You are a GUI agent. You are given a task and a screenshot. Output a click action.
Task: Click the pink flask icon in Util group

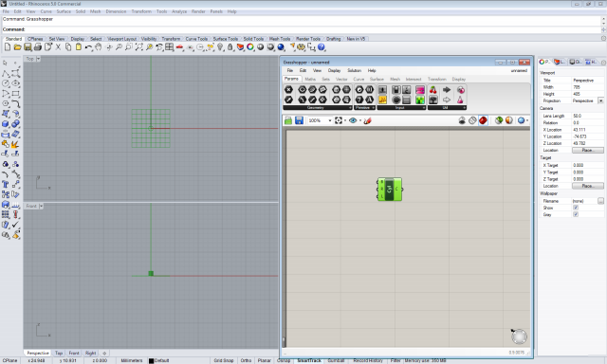tap(460, 100)
